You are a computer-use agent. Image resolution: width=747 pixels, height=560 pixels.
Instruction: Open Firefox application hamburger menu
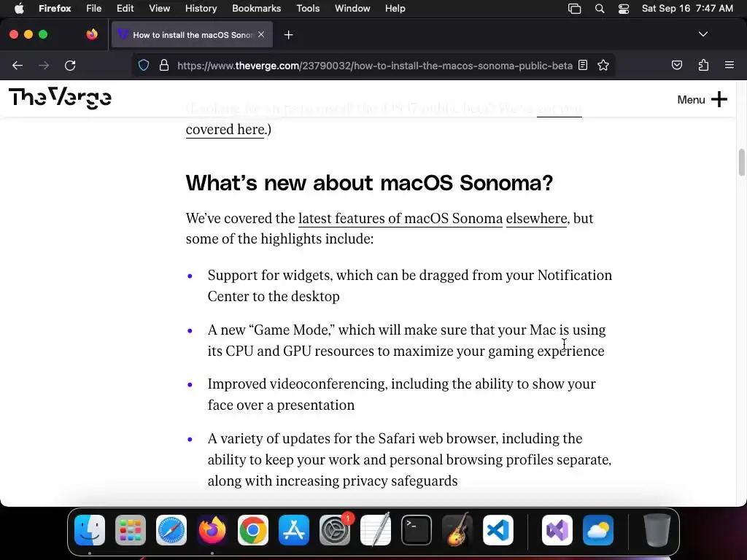point(729,65)
